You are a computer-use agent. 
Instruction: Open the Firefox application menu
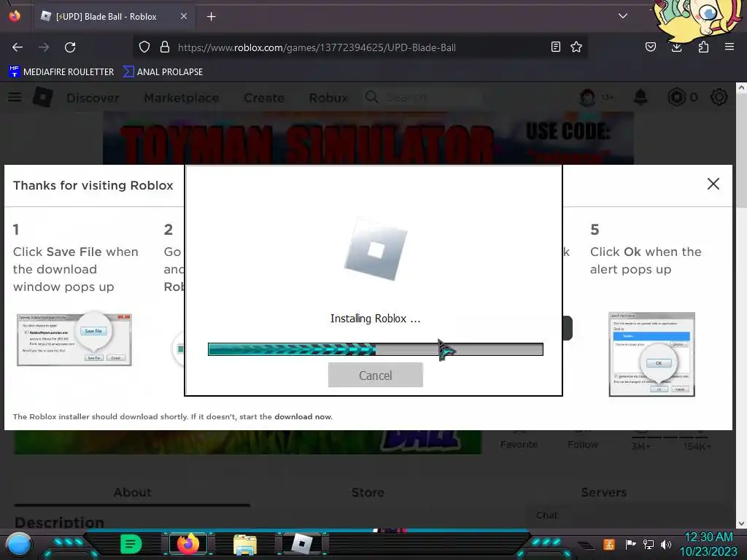pos(729,47)
